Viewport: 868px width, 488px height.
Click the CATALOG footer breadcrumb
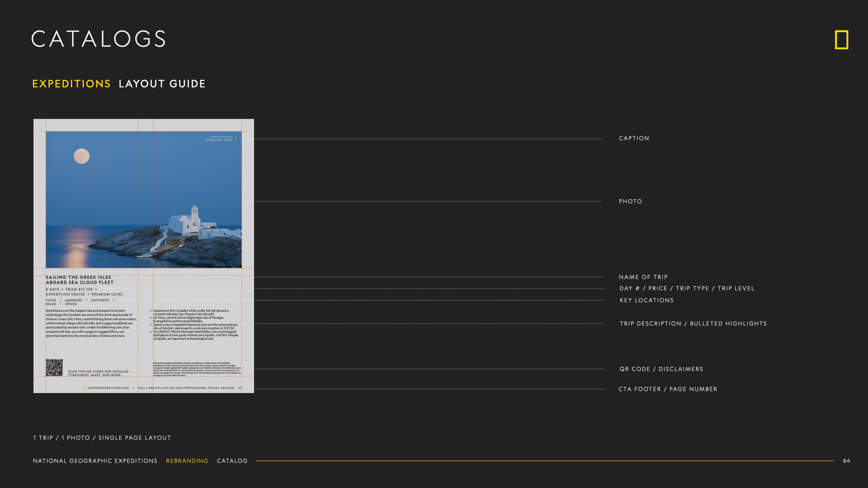point(232,461)
